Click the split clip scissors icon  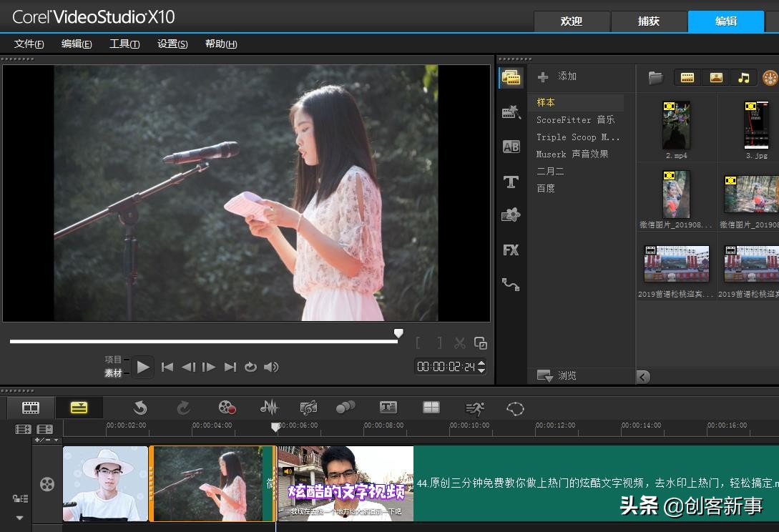pos(460,343)
